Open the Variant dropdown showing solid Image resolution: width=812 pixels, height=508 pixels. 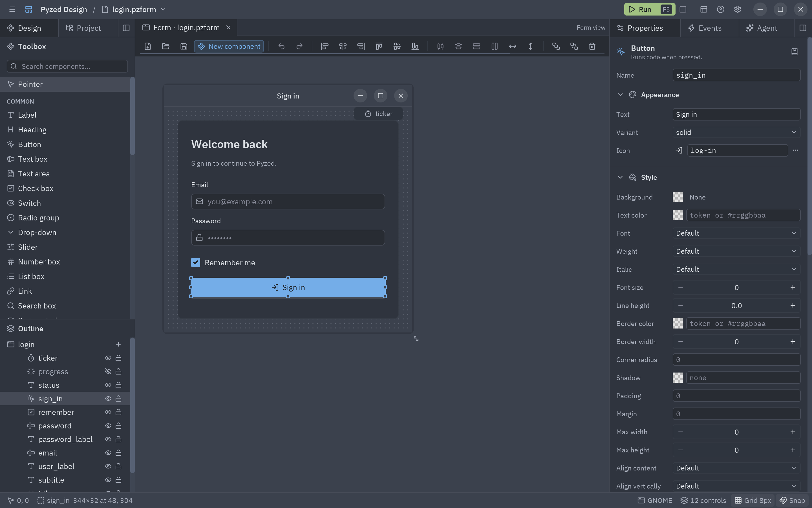click(736, 132)
